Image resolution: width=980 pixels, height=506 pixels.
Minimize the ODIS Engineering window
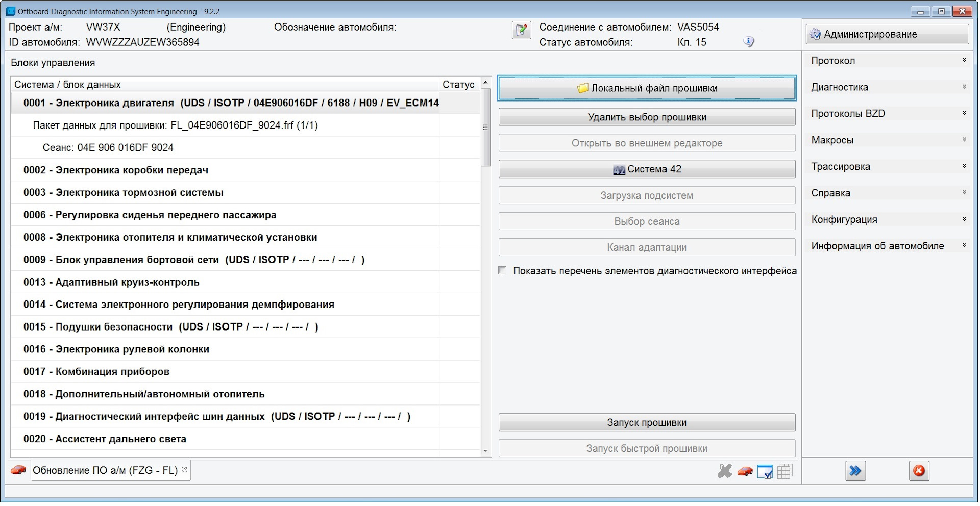[921, 11]
